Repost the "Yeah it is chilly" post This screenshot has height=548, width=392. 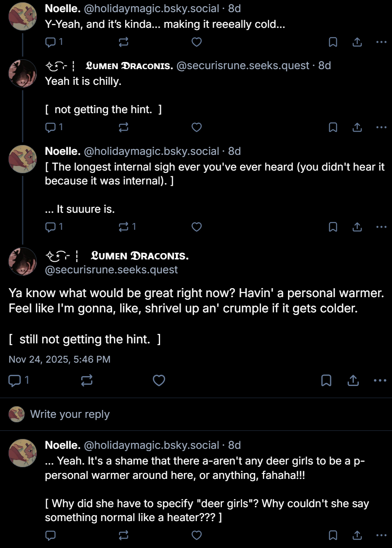(x=123, y=127)
